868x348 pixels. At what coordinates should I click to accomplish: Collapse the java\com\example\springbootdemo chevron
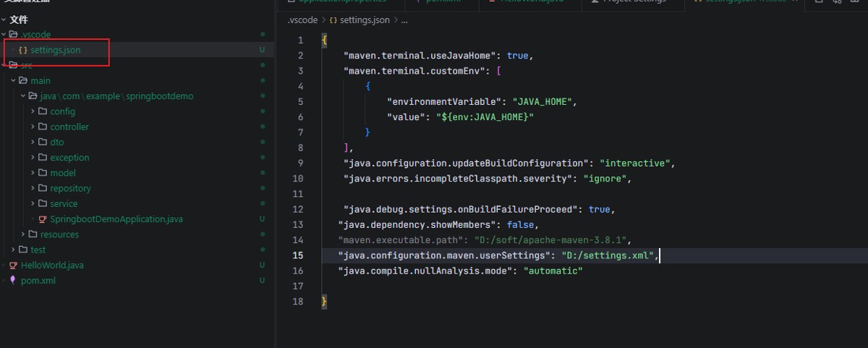point(23,96)
